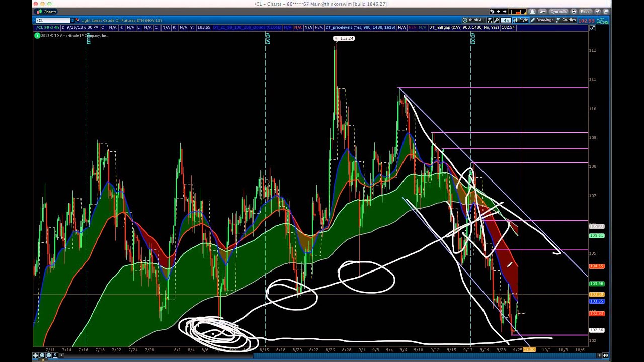
Task: Click the 102.94 half-gap value
Action: [508, 28]
